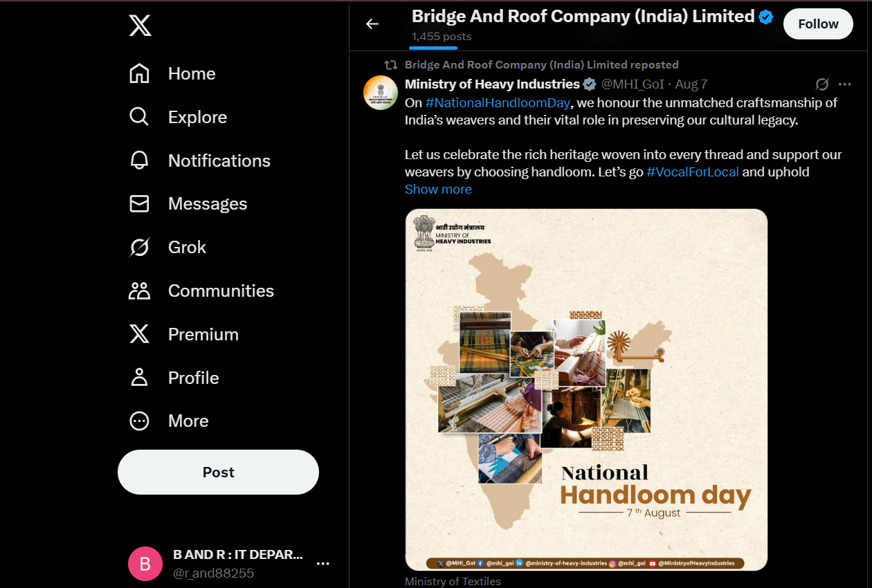Click the Post button
This screenshot has height=588, width=872.
click(x=218, y=472)
